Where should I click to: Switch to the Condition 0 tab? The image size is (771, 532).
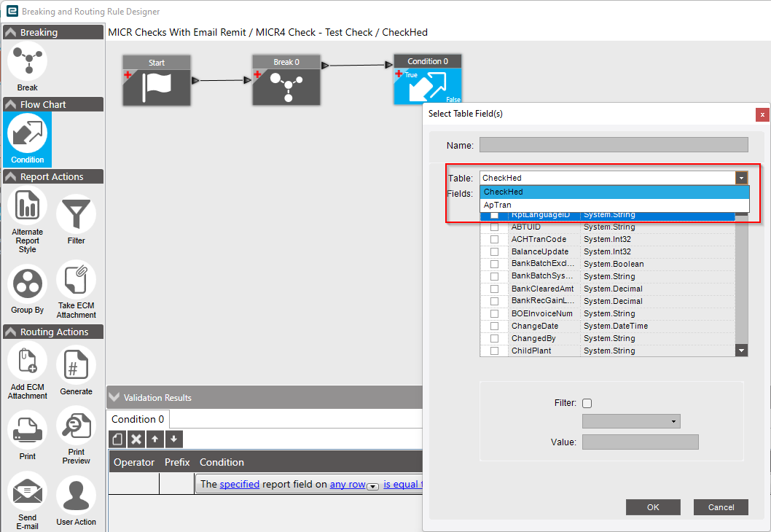(137, 419)
